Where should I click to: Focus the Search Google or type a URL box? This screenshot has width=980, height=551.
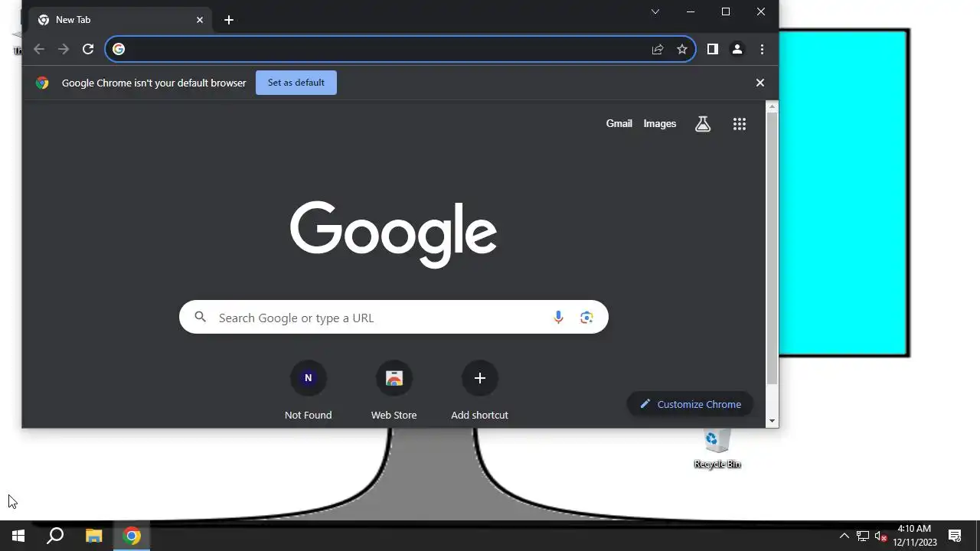coord(394,318)
